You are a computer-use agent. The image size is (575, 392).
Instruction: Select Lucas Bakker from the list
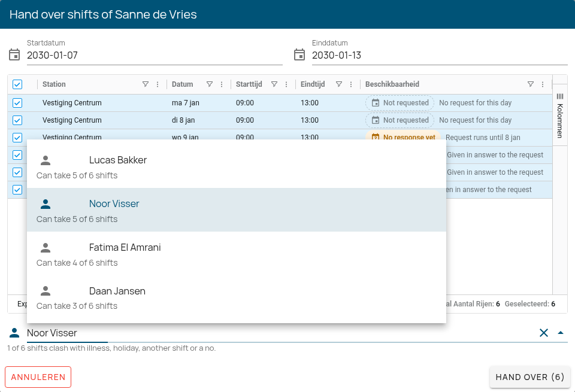pos(237,167)
